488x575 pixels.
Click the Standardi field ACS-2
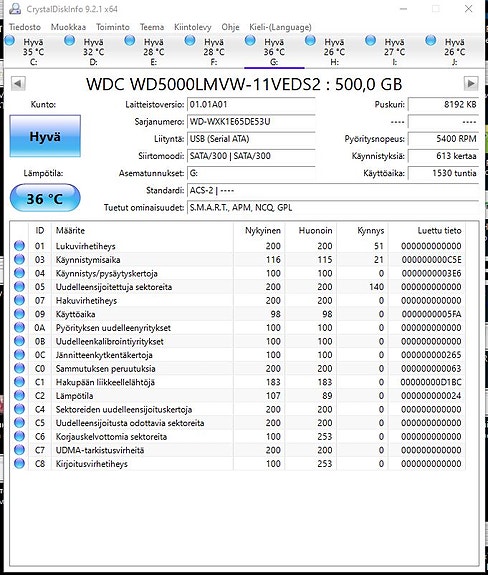[x=333, y=190]
